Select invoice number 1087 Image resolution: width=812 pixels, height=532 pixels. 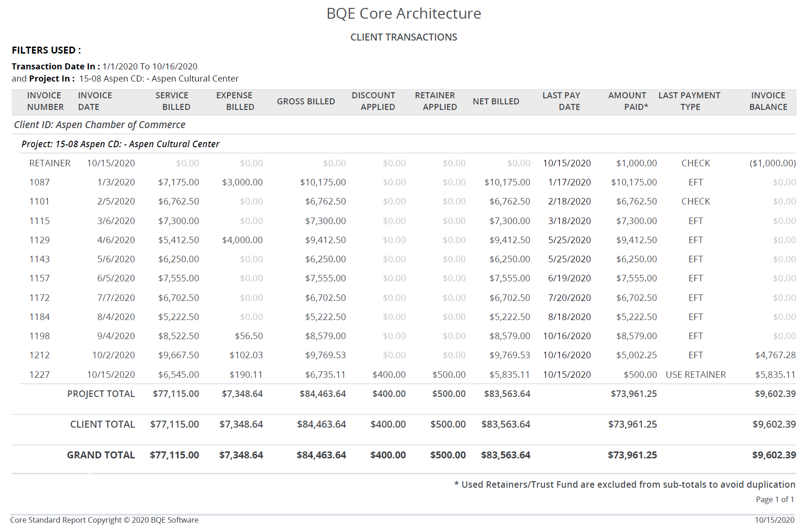[40, 183]
